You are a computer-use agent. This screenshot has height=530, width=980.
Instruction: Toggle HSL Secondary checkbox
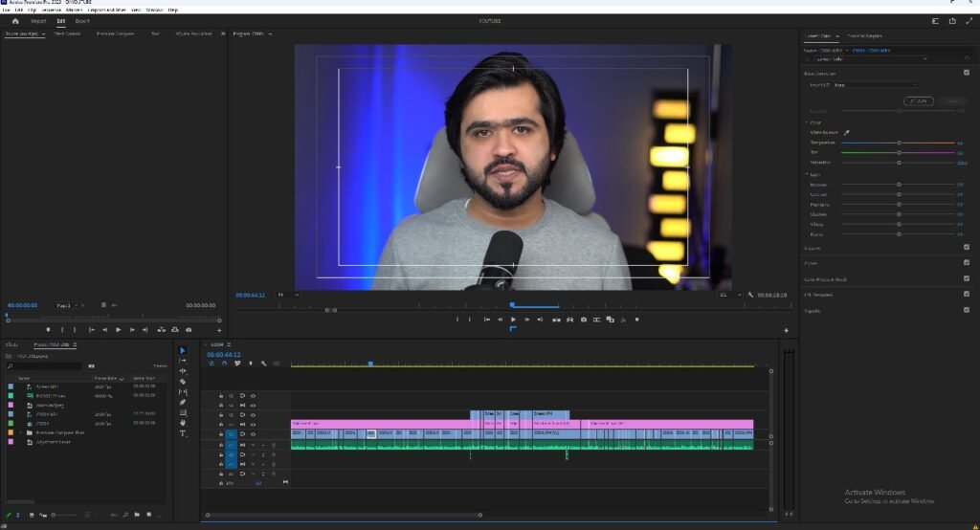coord(967,295)
